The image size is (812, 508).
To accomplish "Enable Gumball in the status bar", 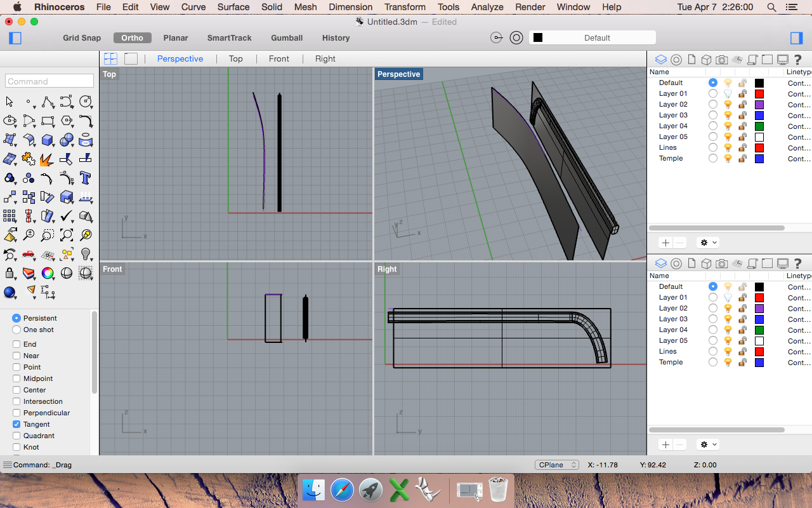I will coord(286,37).
